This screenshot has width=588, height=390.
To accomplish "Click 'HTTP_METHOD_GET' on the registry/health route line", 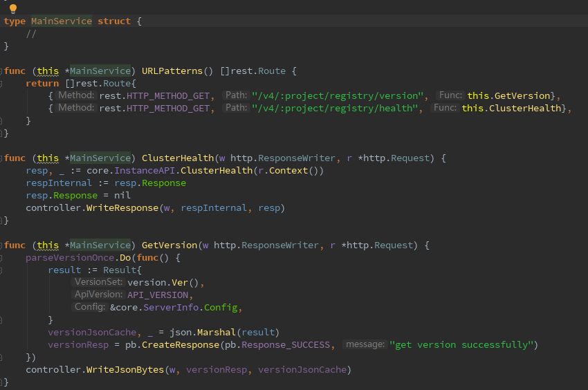I will 167,109.
